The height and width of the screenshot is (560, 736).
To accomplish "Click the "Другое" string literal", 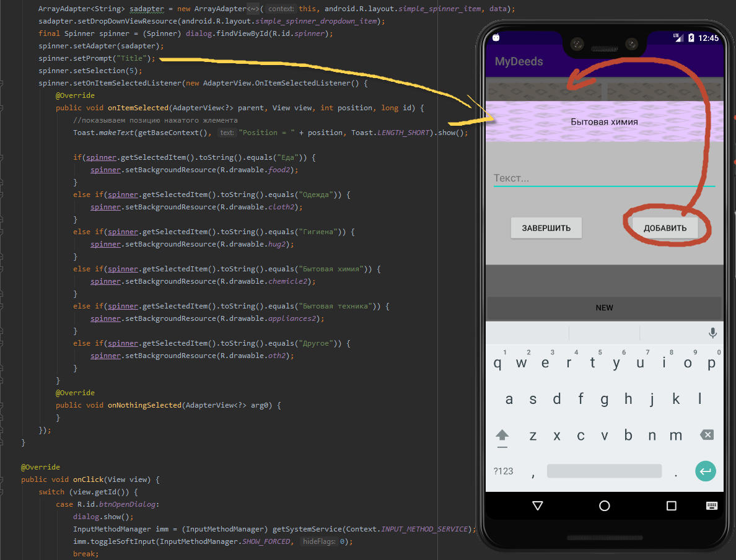I will point(315,343).
